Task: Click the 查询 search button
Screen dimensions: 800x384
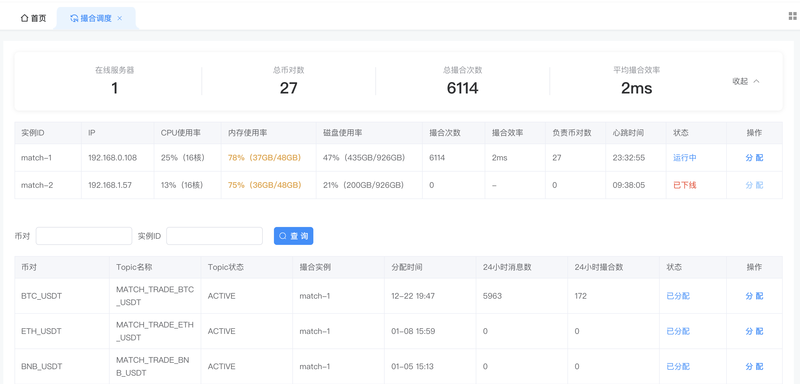Action: 293,236
